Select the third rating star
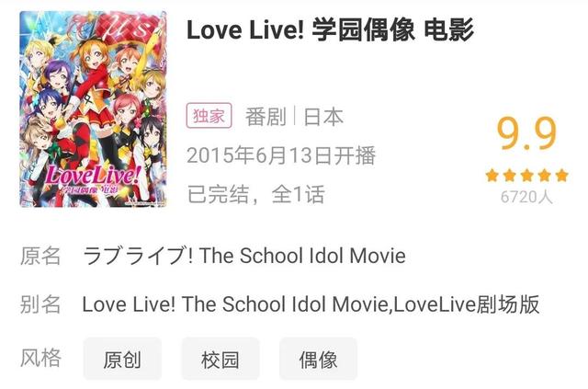588x389 pixels. click(526, 176)
